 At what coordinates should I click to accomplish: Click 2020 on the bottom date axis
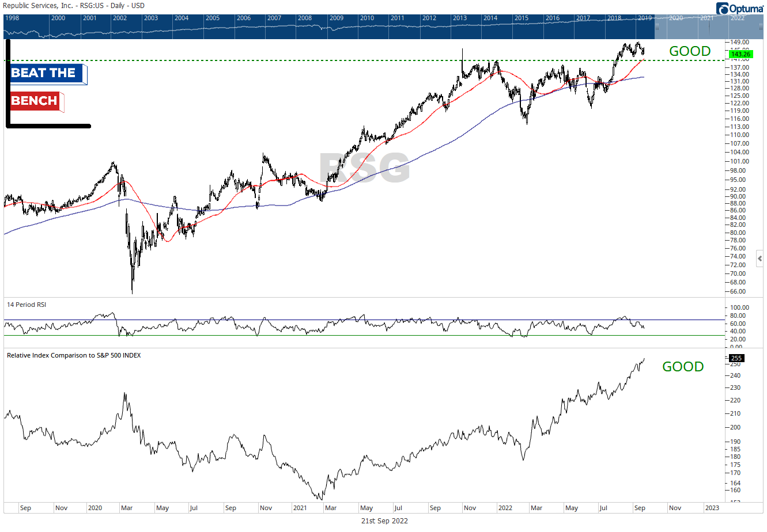[95, 508]
